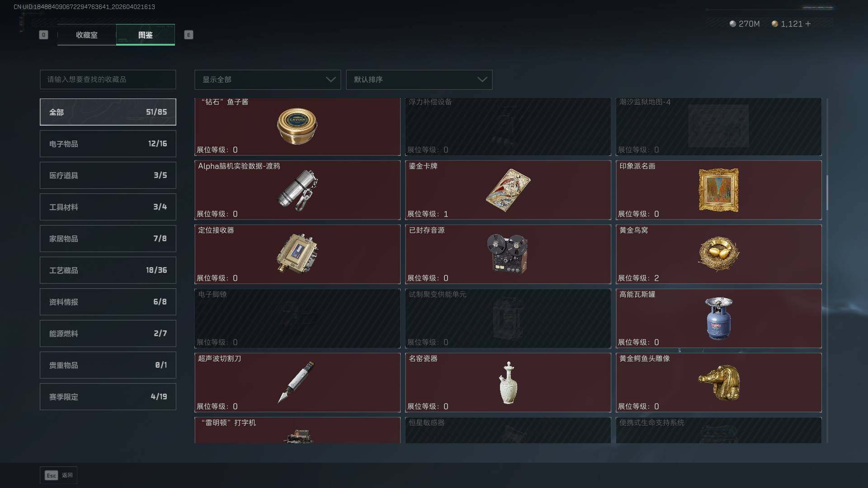Select the caviar tin item icon
The image size is (868, 488).
tap(297, 126)
